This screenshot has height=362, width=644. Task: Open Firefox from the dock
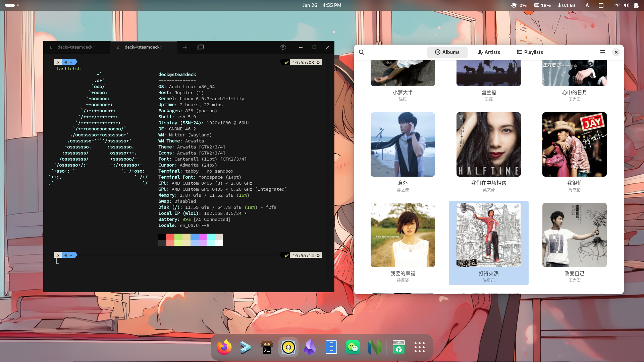[224, 347]
